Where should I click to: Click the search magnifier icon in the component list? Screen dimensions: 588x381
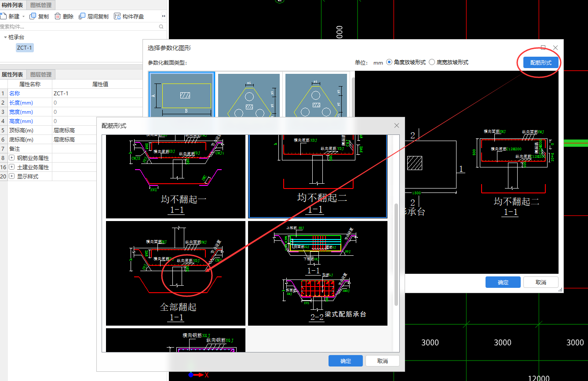coord(161,26)
